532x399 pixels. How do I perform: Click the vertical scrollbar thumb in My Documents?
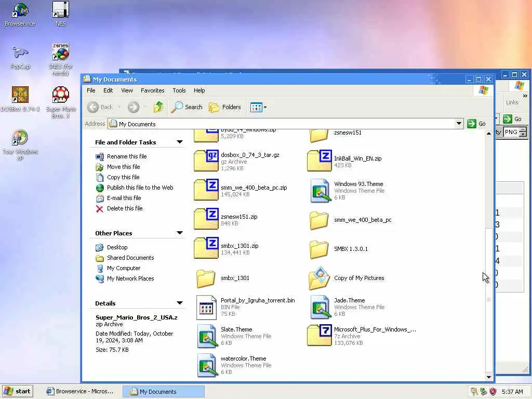pyautogui.click(x=488, y=300)
